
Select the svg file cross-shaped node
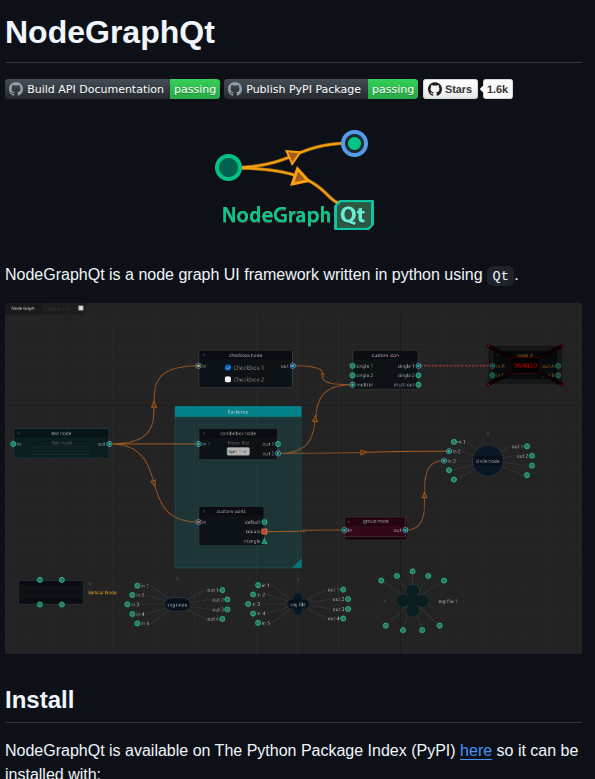point(298,604)
